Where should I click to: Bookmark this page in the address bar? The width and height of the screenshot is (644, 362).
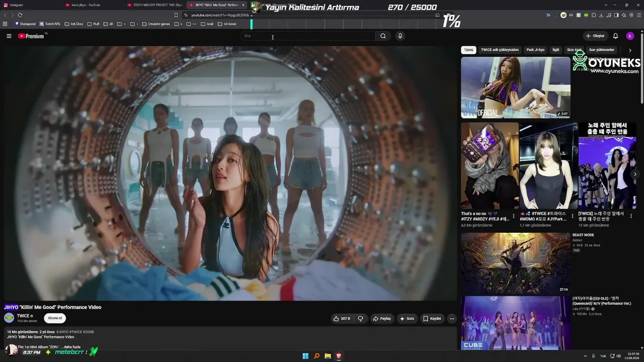coord(176,15)
